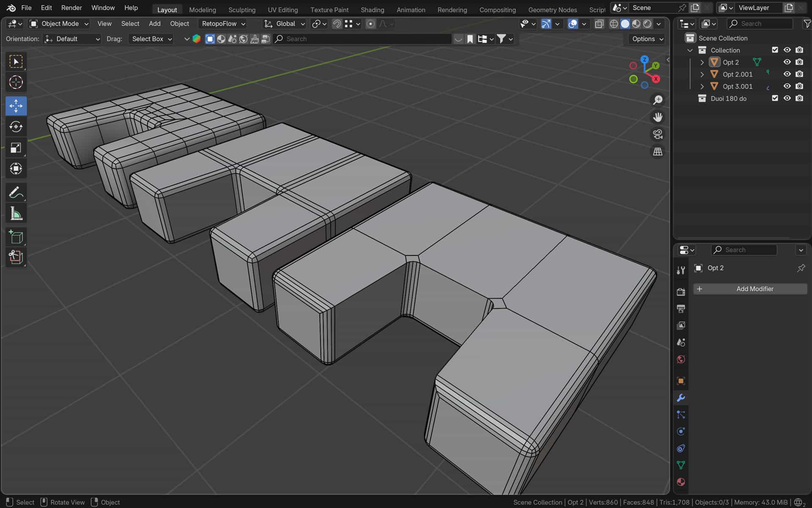The height and width of the screenshot is (508, 812).
Task: Toggle camera view in viewport
Action: [658, 134]
